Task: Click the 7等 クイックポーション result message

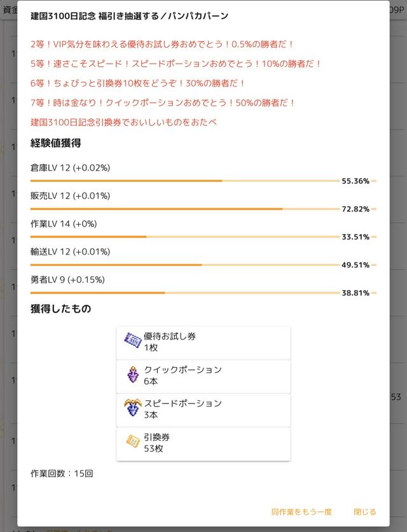Action: [x=163, y=102]
